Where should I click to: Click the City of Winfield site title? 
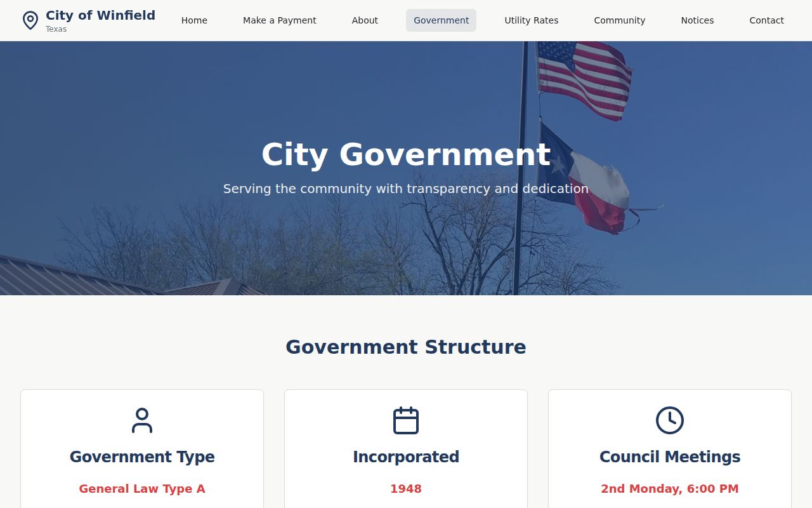pyautogui.click(x=100, y=15)
